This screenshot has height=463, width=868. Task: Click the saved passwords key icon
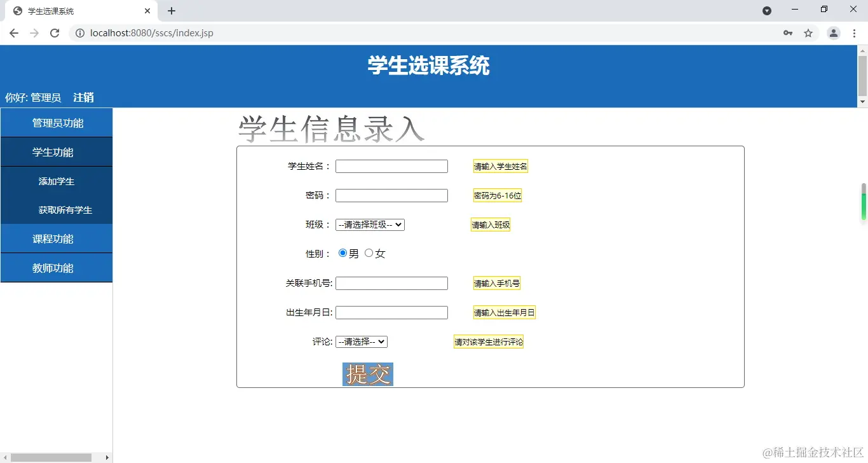(x=788, y=32)
